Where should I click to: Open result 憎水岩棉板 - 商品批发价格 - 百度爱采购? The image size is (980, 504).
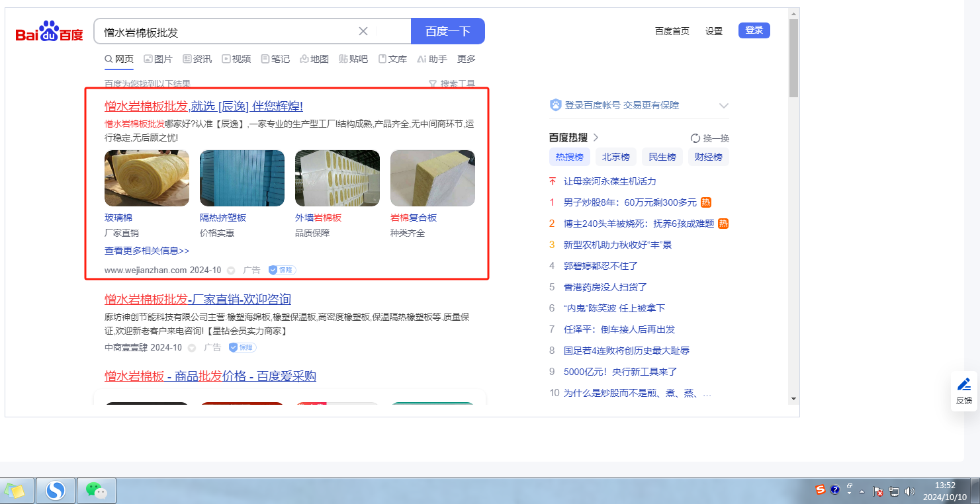pos(210,376)
